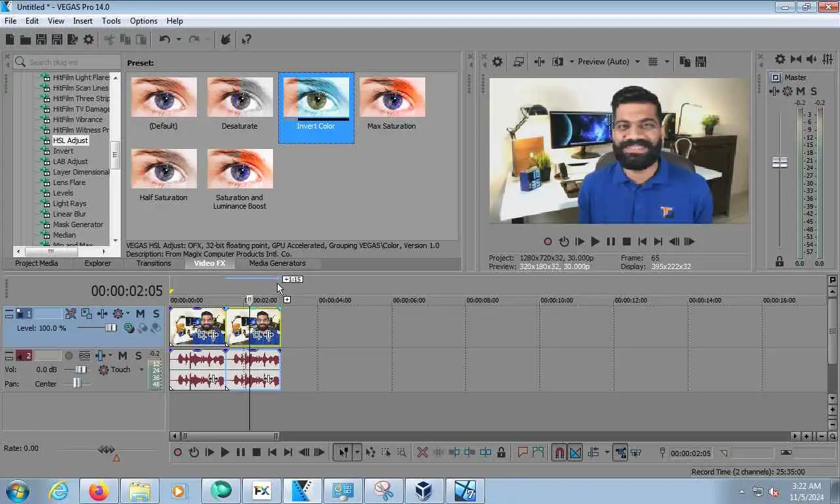Click Event Pan/Crop icon on first video clip
Image resolution: width=840 pixels, height=504 pixels.
click(x=202, y=335)
